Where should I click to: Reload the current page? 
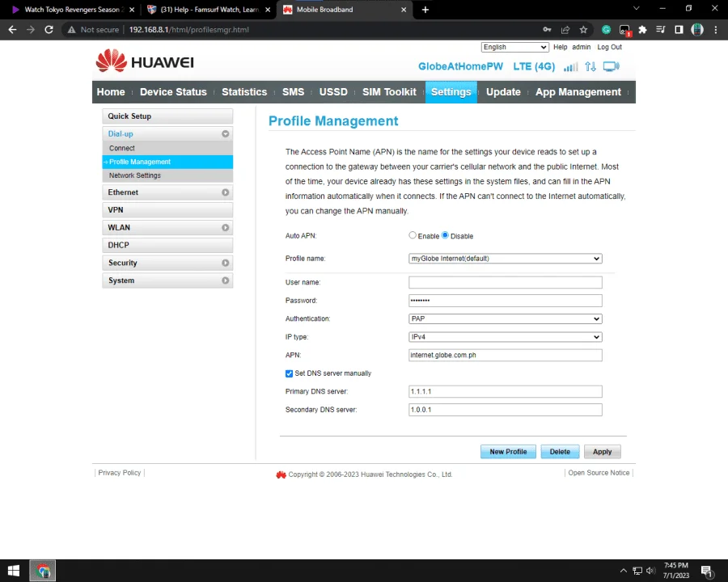49,30
